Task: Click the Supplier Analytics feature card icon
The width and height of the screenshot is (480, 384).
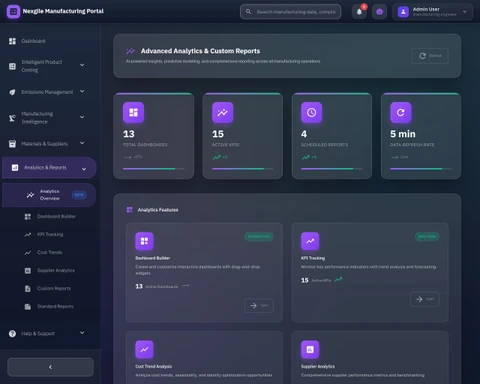Action: 310,349
